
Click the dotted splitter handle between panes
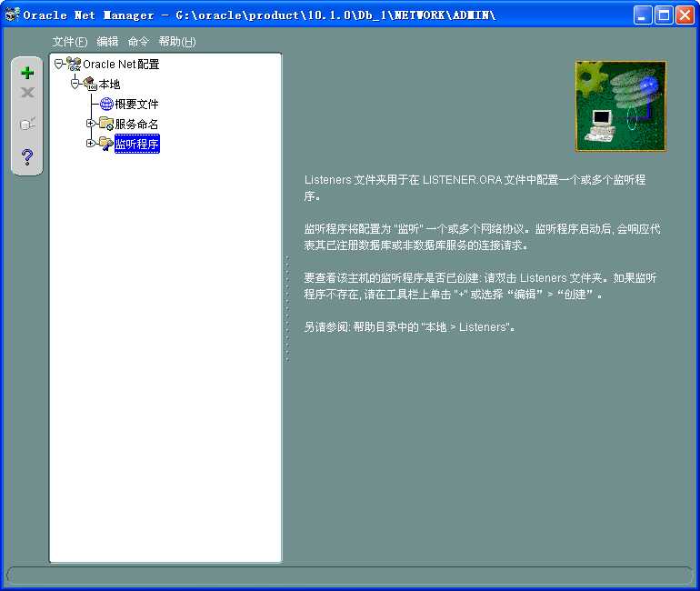click(287, 308)
